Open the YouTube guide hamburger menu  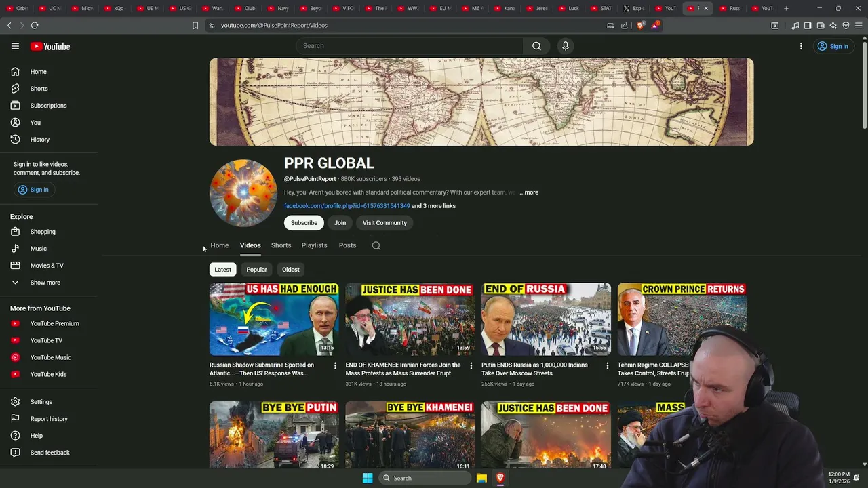(15, 46)
